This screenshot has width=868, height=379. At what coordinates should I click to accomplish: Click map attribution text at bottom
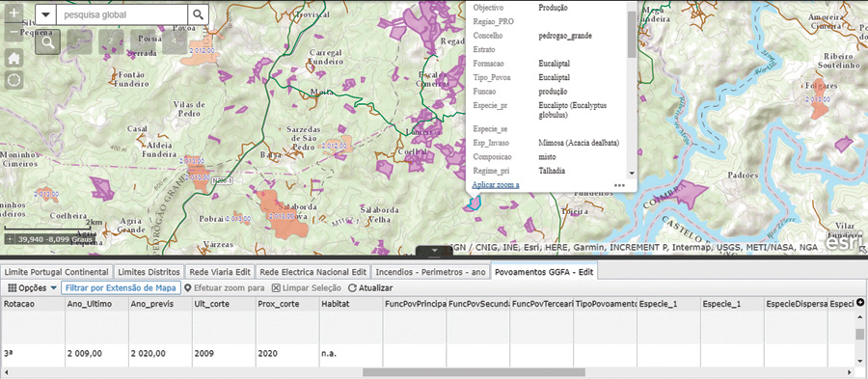pyautogui.click(x=635, y=248)
